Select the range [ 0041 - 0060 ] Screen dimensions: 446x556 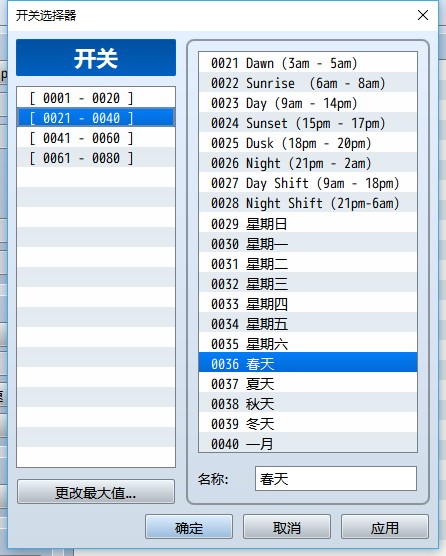point(96,138)
